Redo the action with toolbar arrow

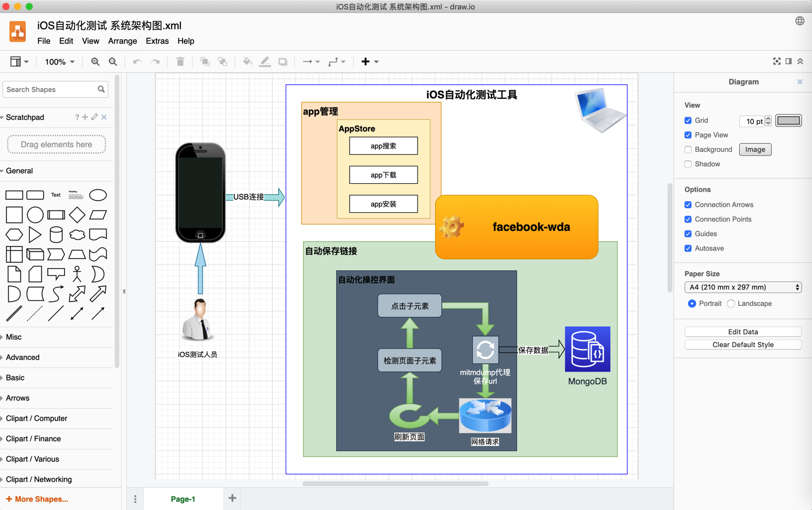click(x=155, y=62)
